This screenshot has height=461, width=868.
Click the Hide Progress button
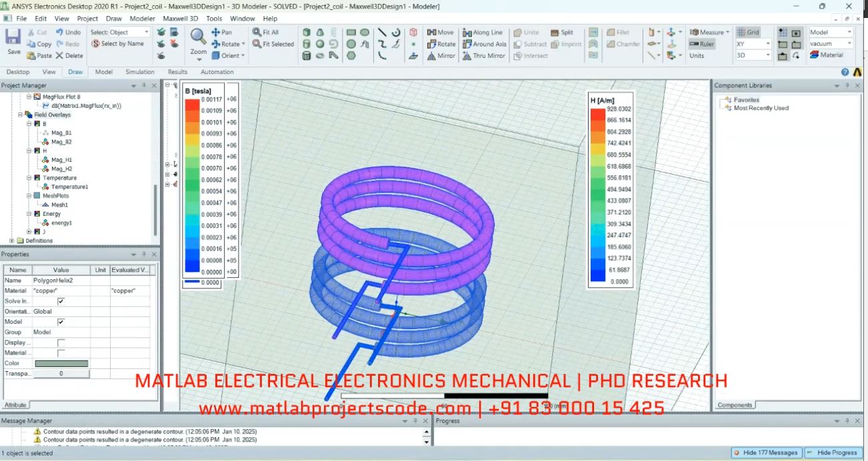(833, 453)
